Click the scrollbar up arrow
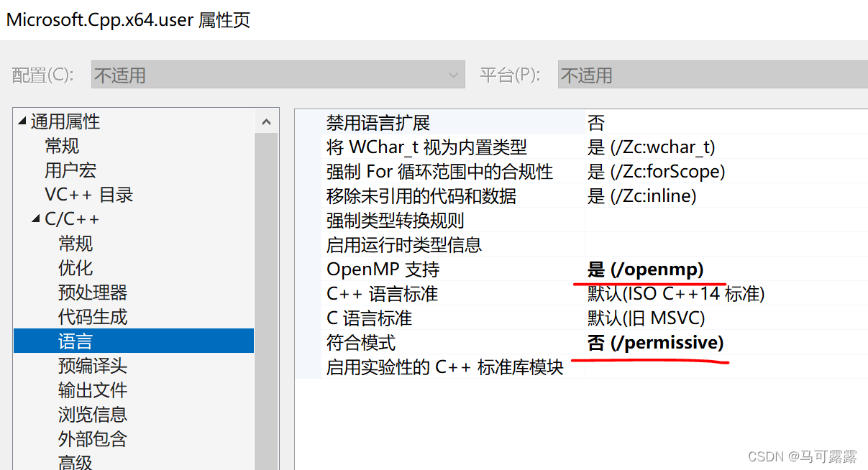 pos(266,121)
